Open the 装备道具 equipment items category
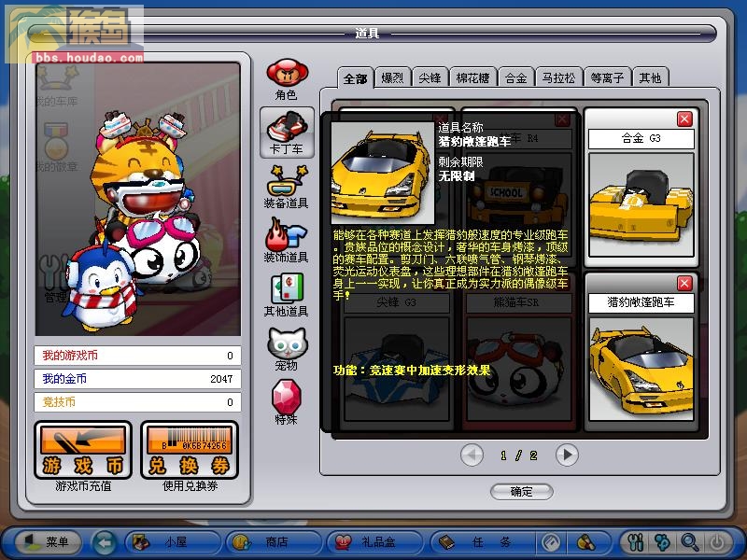 (287, 188)
